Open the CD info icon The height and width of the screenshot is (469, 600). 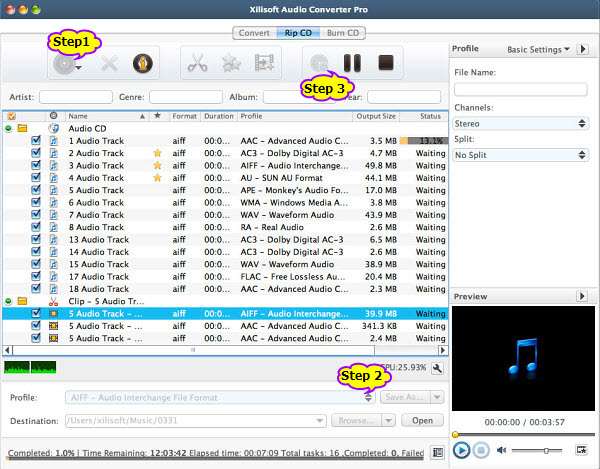click(x=143, y=63)
